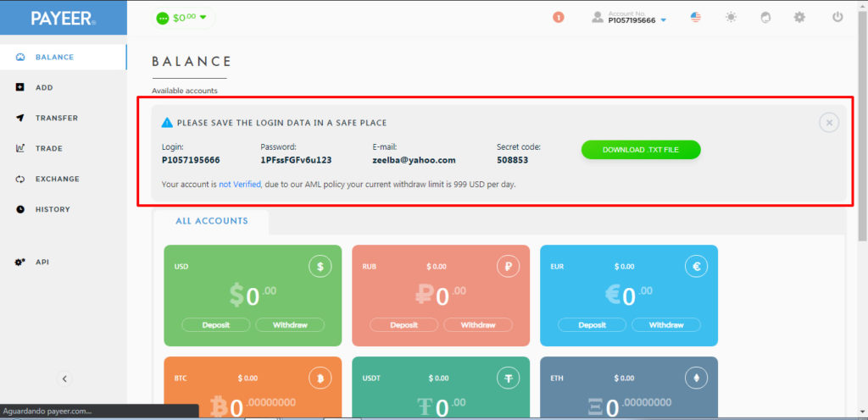Click the Trade chart icon
868x420 pixels.
point(20,148)
